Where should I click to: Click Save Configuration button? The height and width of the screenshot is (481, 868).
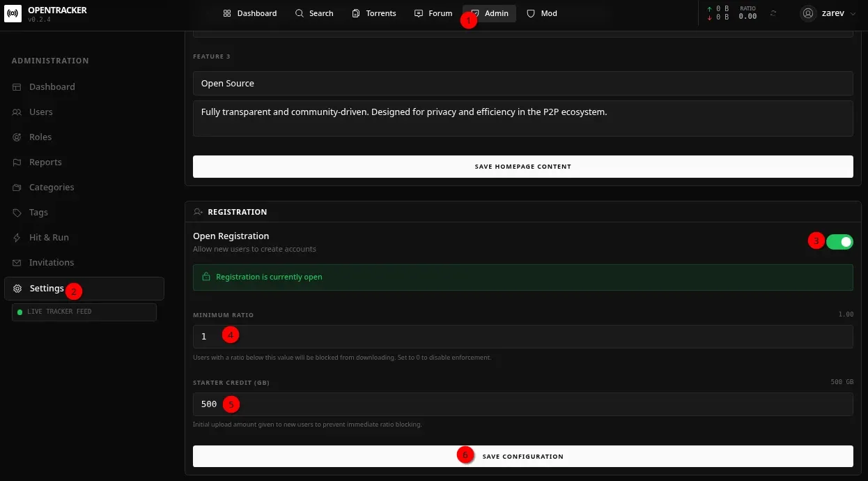pos(522,457)
